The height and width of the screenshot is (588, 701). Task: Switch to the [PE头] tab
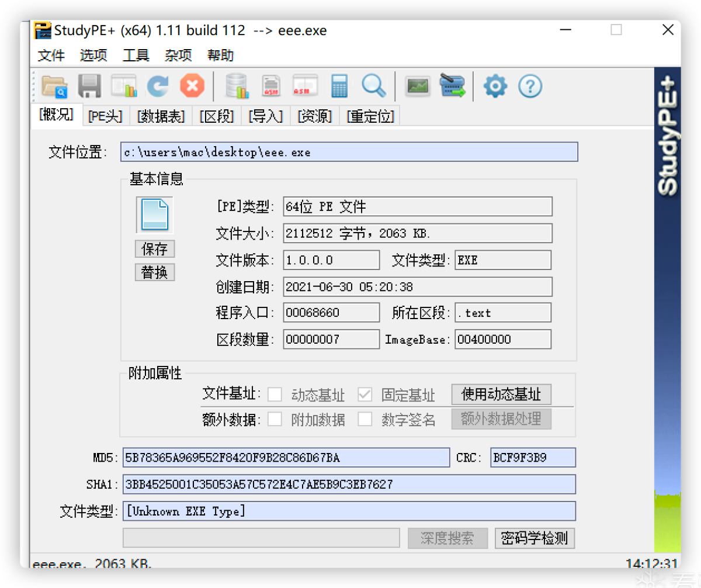105,116
